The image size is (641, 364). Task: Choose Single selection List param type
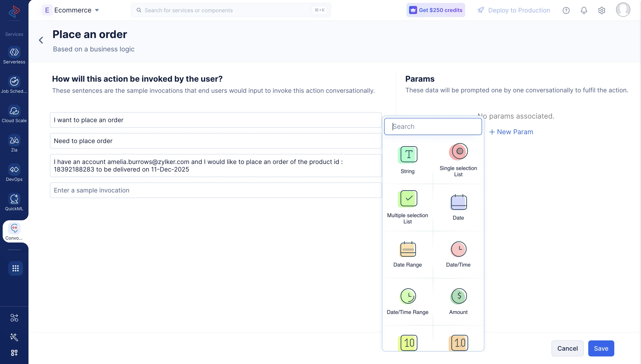coord(458,152)
